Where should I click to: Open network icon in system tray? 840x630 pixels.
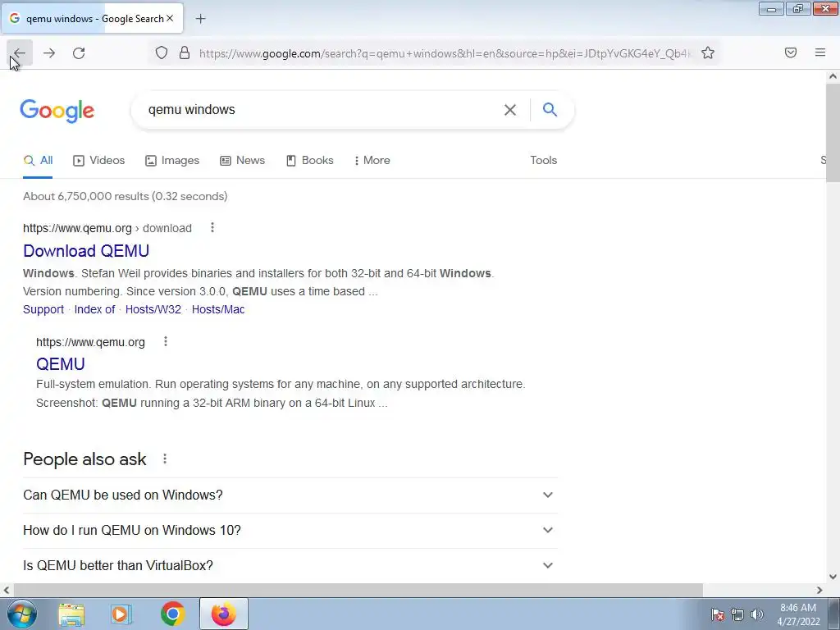tap(737, 614)
